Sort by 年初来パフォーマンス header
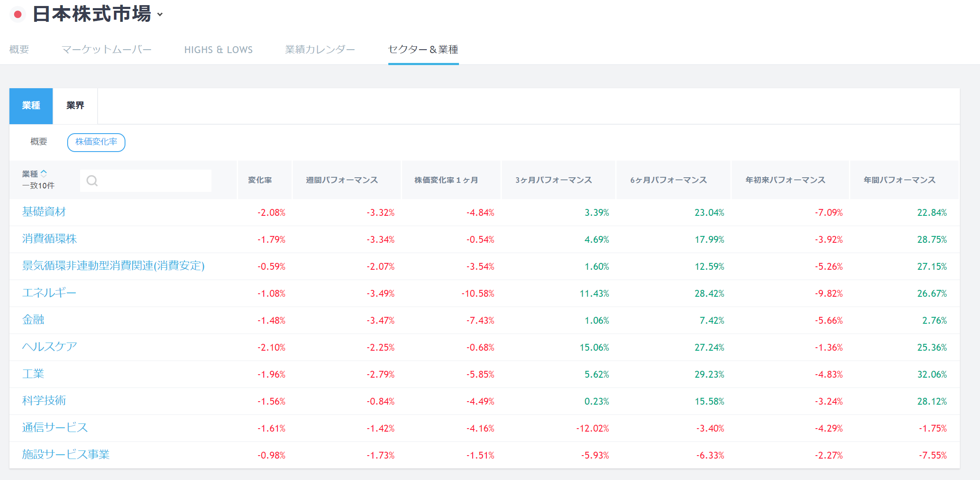 point(785,180)
